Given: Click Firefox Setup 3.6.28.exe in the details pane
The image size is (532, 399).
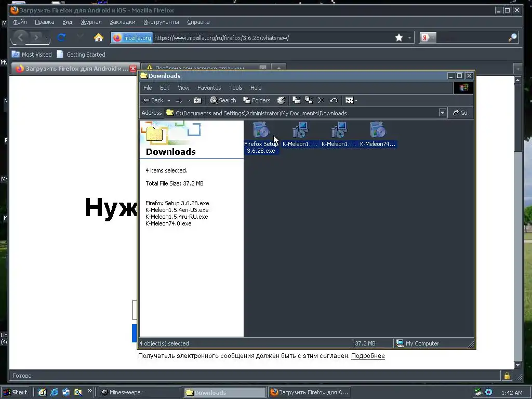Looking at the screenshot, I should 177,203.
